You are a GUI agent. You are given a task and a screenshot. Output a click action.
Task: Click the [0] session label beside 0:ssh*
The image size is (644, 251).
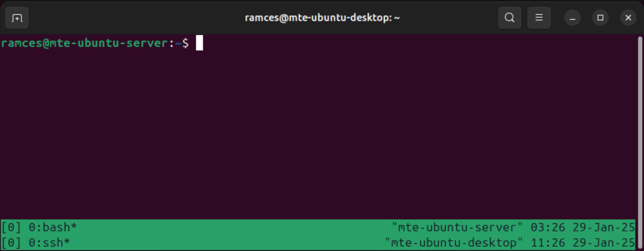tap(11, 242)
